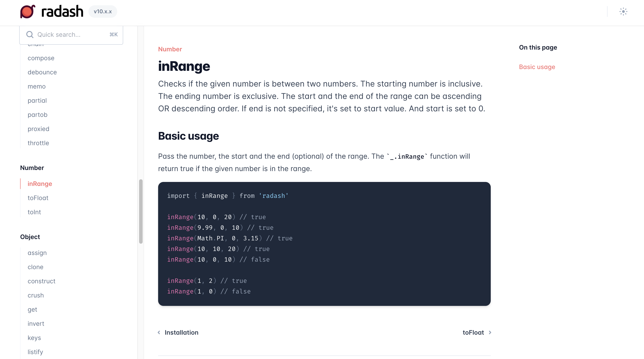This screenshot has height=359, width=644.
Task: Click the search magnifier icon
Action: point(30,34)
